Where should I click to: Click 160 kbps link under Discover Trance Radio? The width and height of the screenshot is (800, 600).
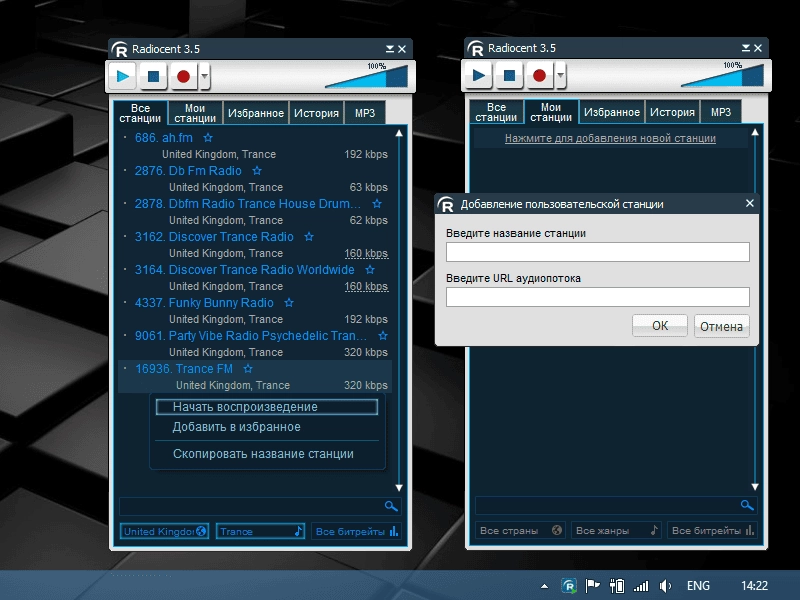point(366,253)
